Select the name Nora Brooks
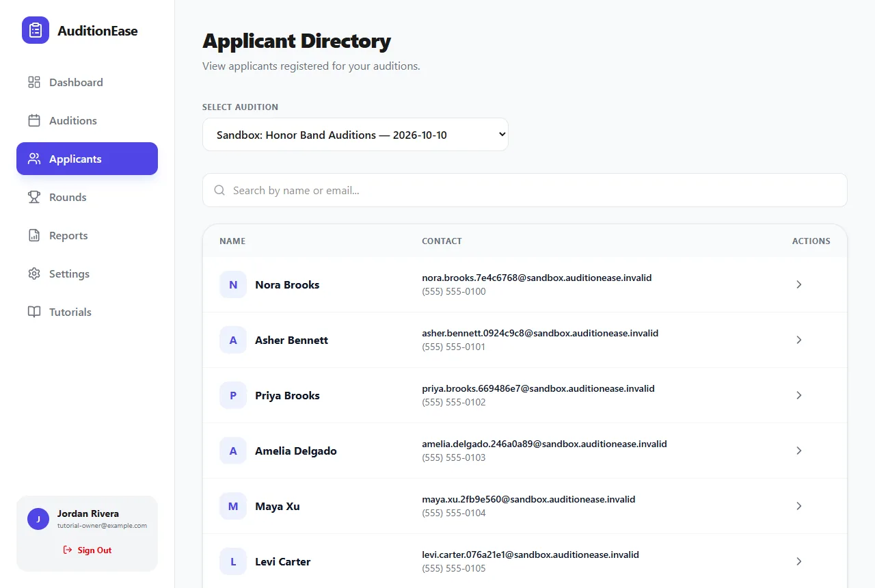This screenshot has width=875, height=588. click(287, 284)
